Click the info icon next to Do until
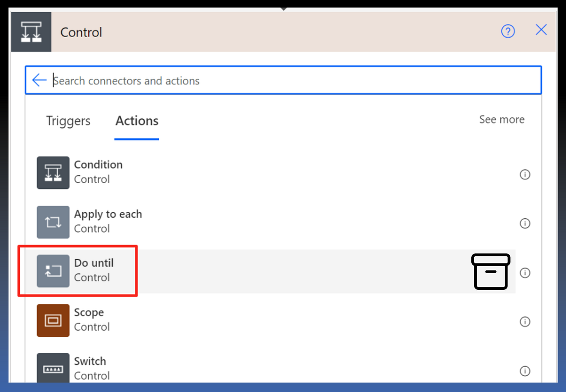This screenshot has height=392, width=566. coord(525,272)
